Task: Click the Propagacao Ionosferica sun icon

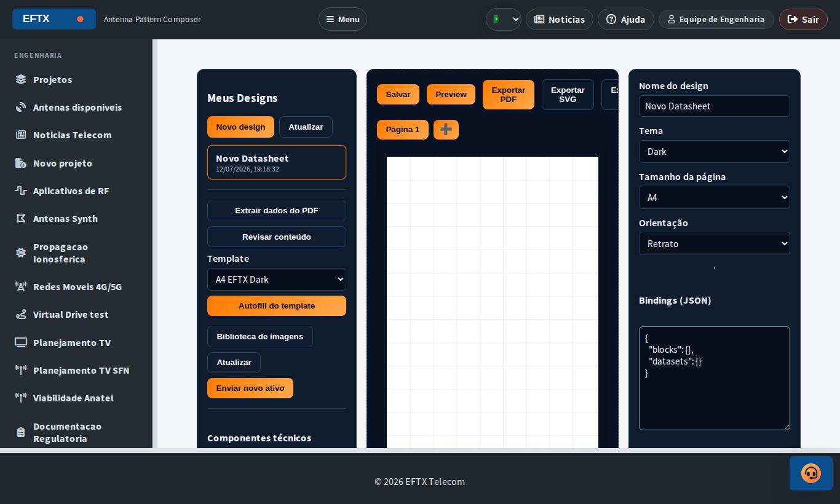Action: tap(21, 253)
